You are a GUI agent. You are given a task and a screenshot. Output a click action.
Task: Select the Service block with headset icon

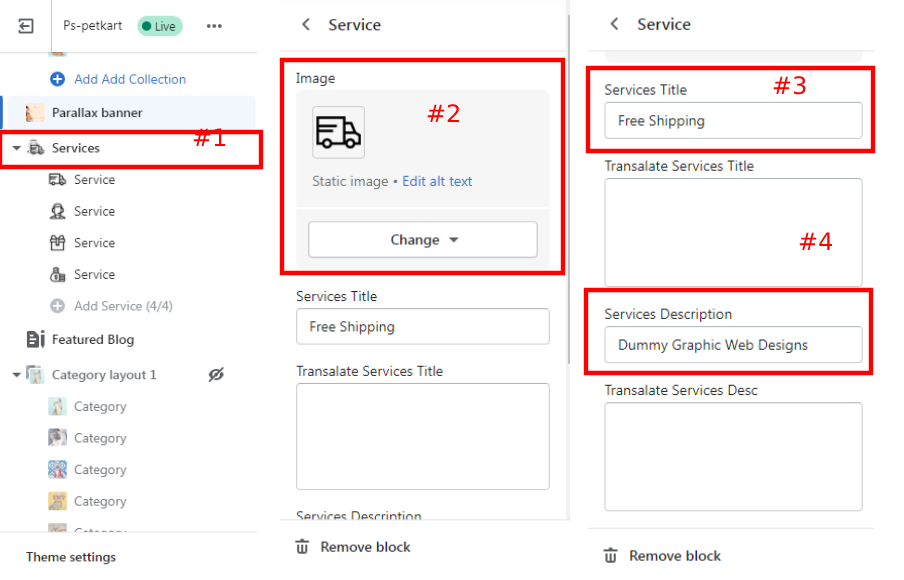[94, 211]
